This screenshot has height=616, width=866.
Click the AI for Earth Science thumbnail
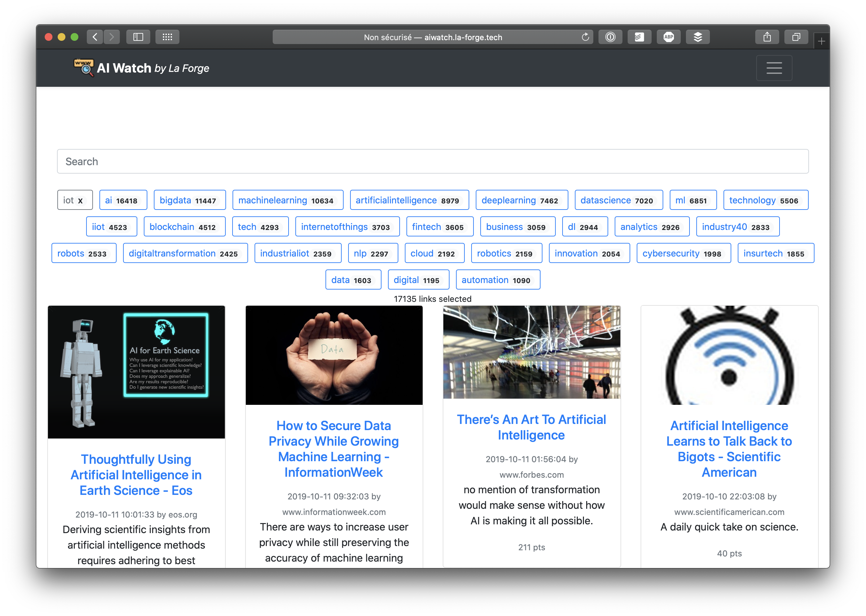(x=136, y=372)
